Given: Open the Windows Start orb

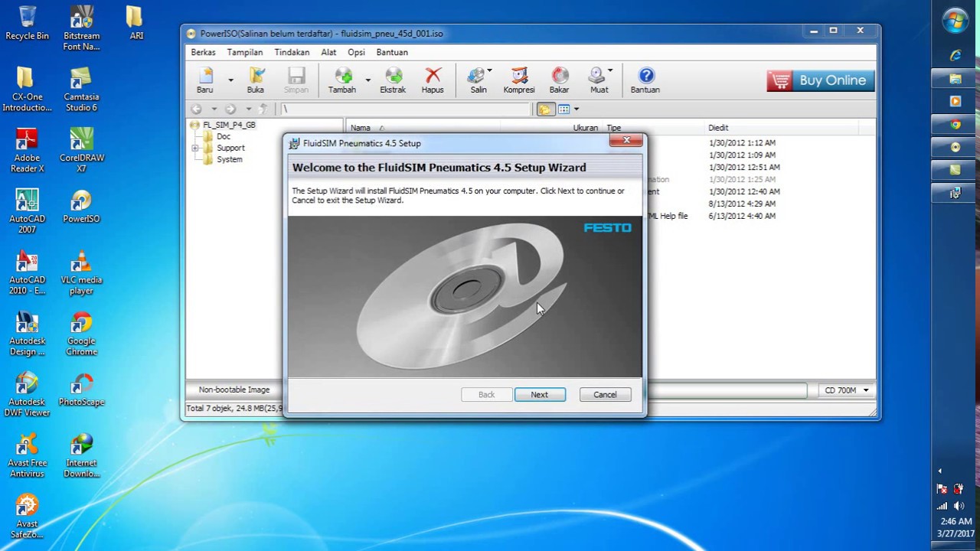Looking at the screenshot, I should 955,20.
